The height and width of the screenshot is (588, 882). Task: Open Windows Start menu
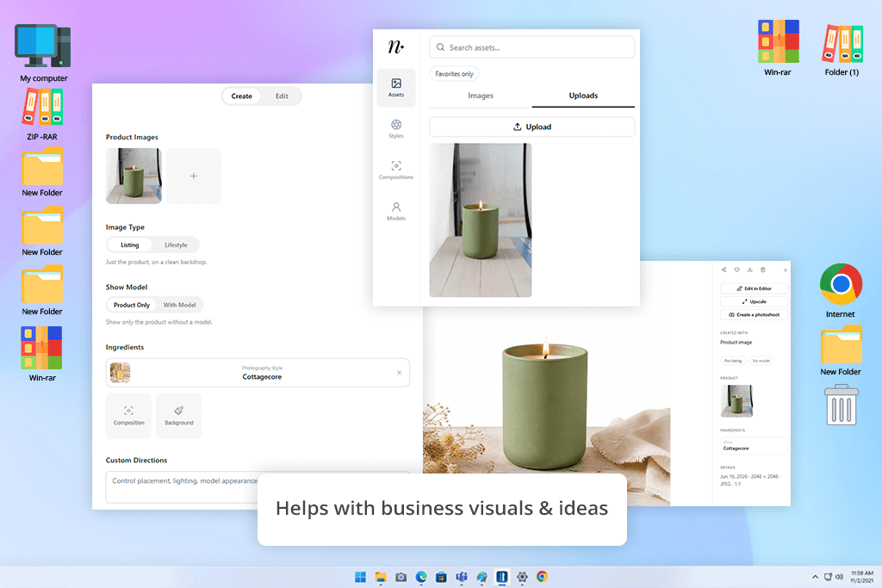[361, 577]
